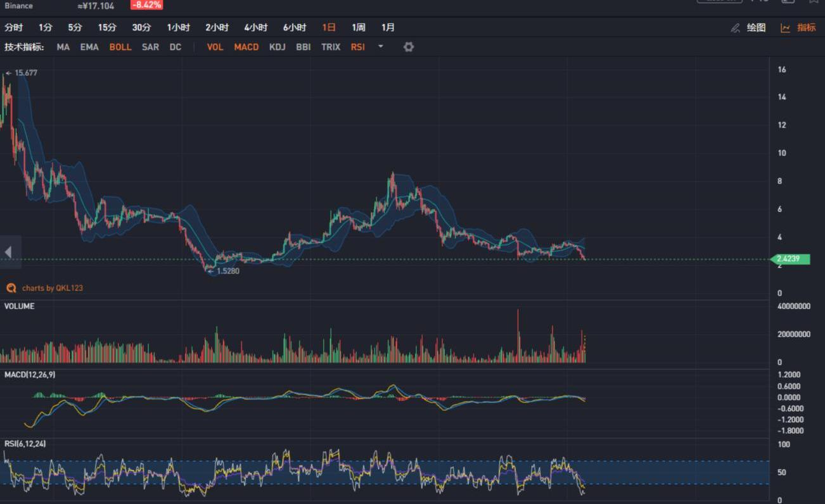
Task: Open indicator settings via gear icon
Action: [x=409, y=47]
